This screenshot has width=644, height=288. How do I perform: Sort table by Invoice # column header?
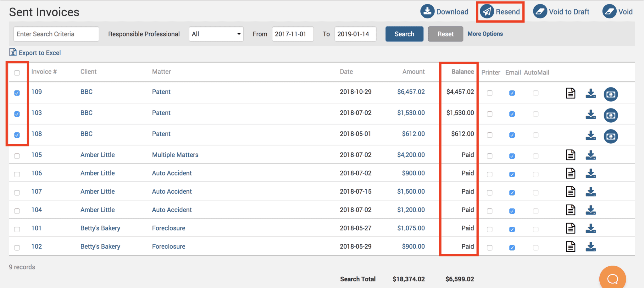(44, 72)
